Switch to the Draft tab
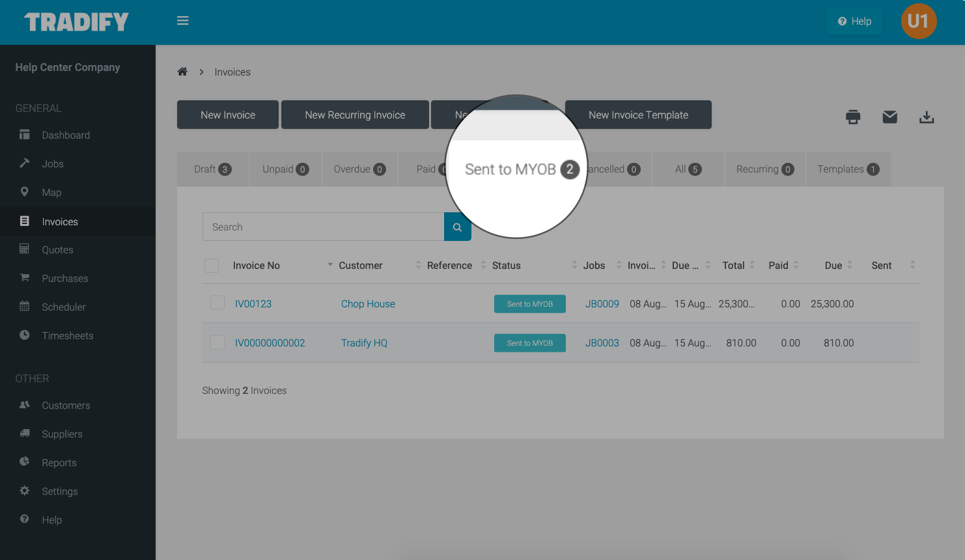Image resolution: width=965 pixels, height=560 pixels. pyautogui.click(x=213, y=169)
